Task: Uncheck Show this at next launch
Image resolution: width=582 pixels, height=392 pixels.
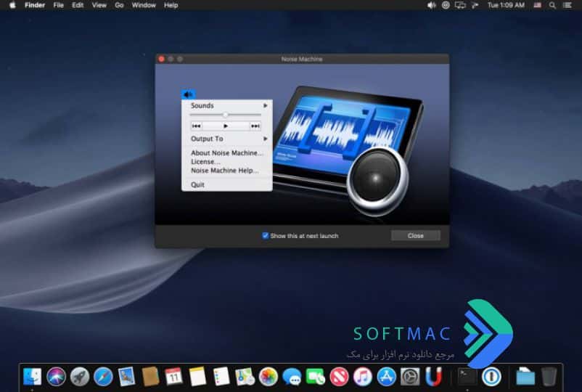Action: coord(266,235)
